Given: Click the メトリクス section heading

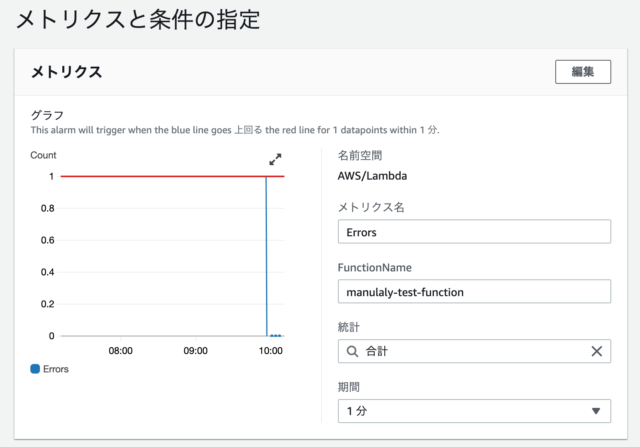Looking at the screenshot, I should pos(68,72).
